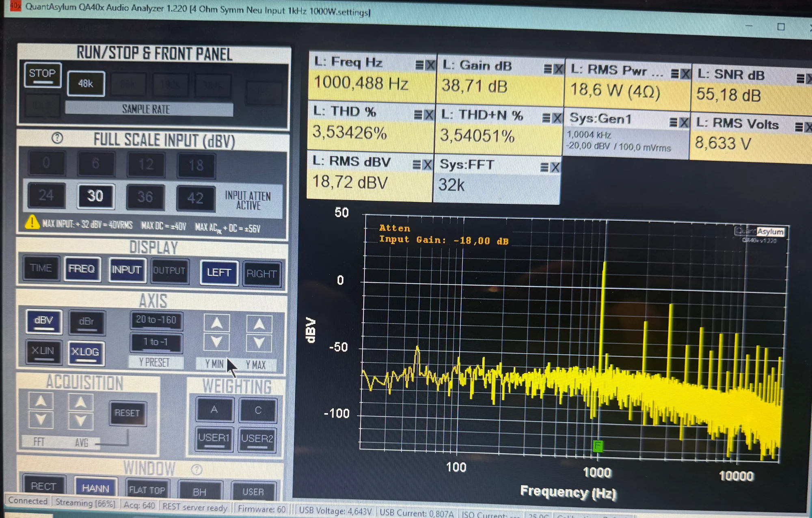The image size is (812, 518).
Task: Close the L: RMS Pwr measurement tile
Action: click(686, 74)
